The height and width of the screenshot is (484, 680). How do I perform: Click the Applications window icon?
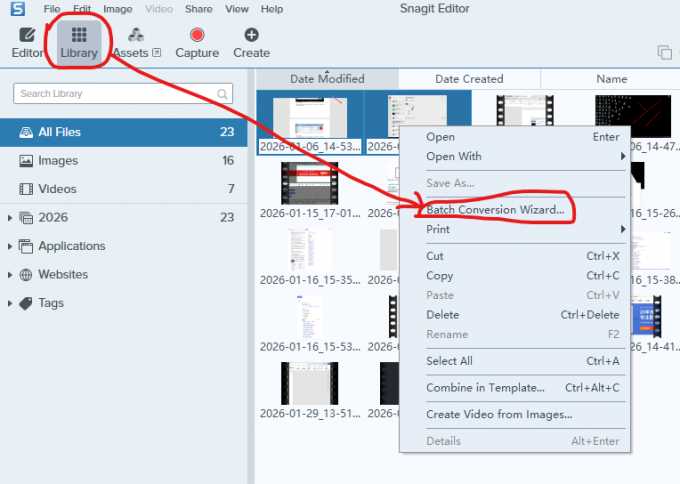pos(26,246)
